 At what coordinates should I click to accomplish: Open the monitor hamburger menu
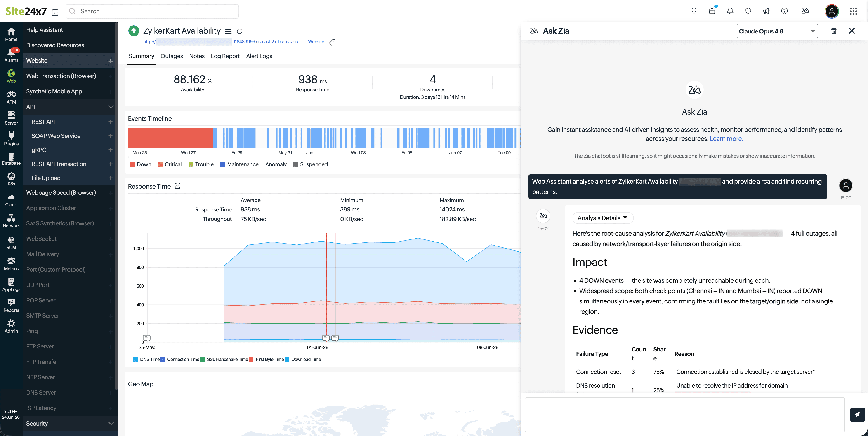point(228,31)
